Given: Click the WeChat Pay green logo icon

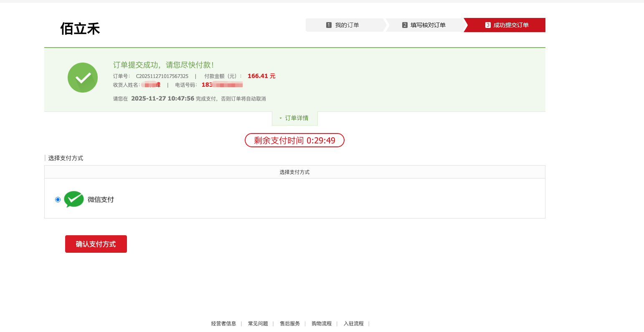Looking at the screenshot, I should coord(74,199).
